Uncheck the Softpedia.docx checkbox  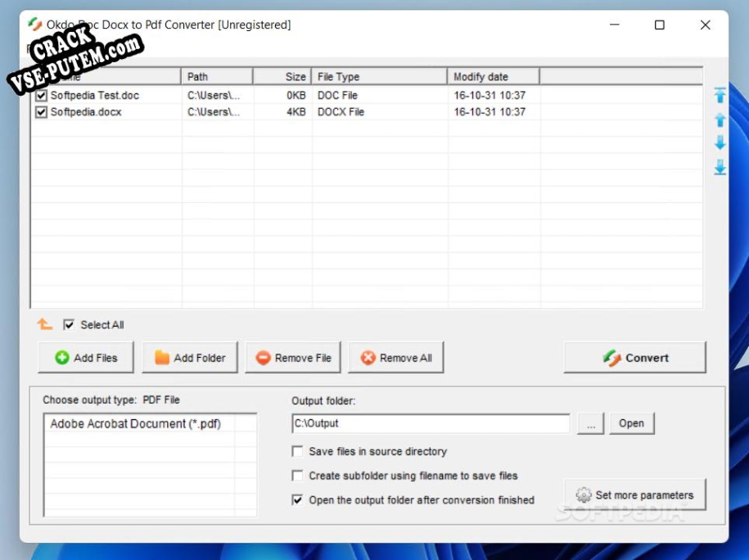click(41, 112)
